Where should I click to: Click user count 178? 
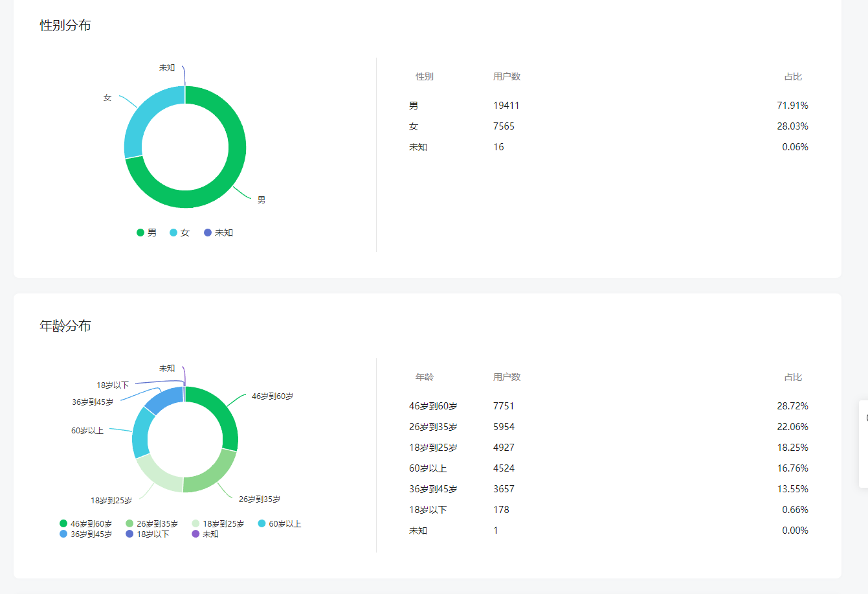click(x=501, y=510)
